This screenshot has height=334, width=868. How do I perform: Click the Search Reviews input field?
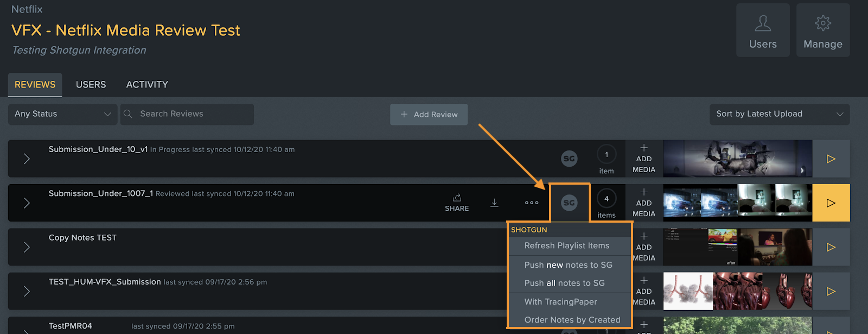[187, 114]
